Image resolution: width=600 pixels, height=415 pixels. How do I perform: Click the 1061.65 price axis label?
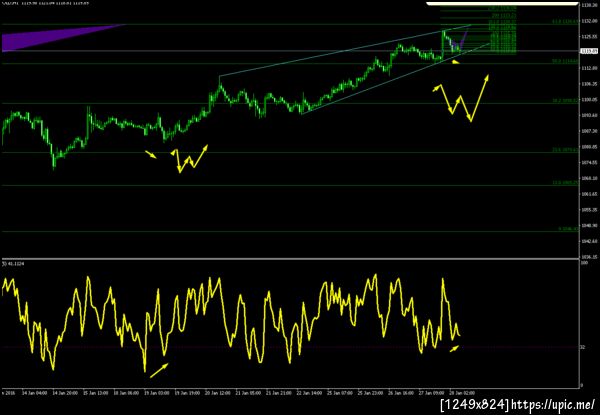click(x=589, y=194)
